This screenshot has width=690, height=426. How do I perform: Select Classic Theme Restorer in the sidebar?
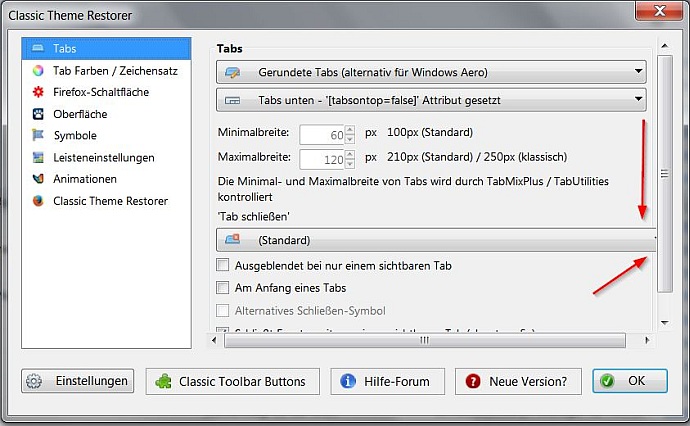(x=106, y=201)
